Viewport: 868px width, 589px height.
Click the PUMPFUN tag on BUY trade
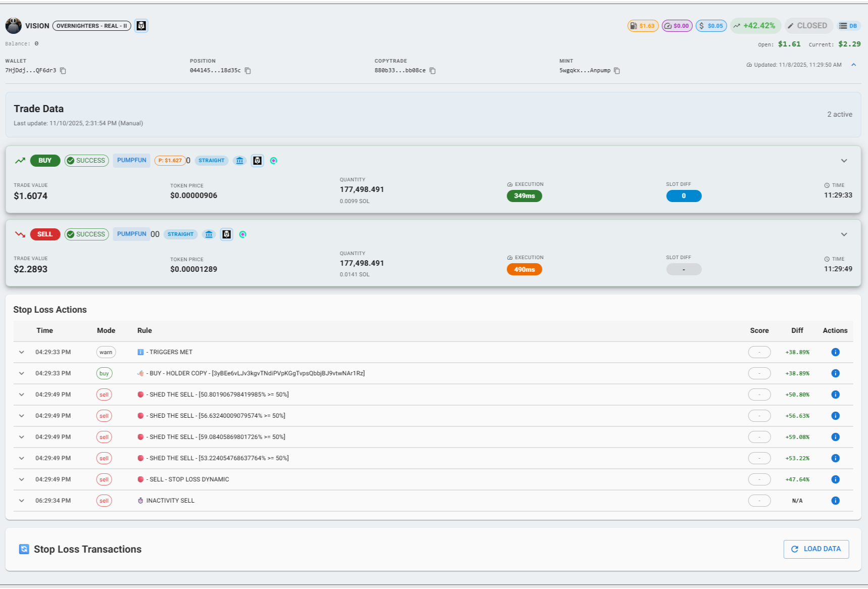pyautogui.click(x=131, y=161)
